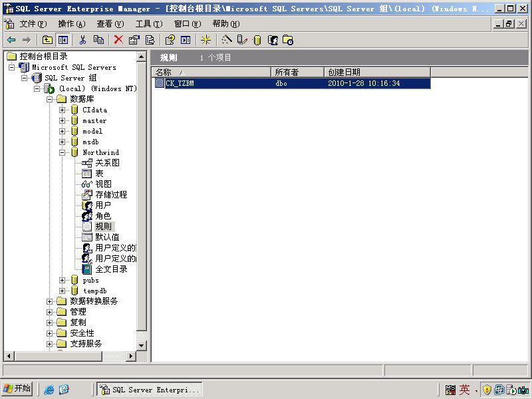Launch the Run Wizard wand icon

(x=226, y=40)
